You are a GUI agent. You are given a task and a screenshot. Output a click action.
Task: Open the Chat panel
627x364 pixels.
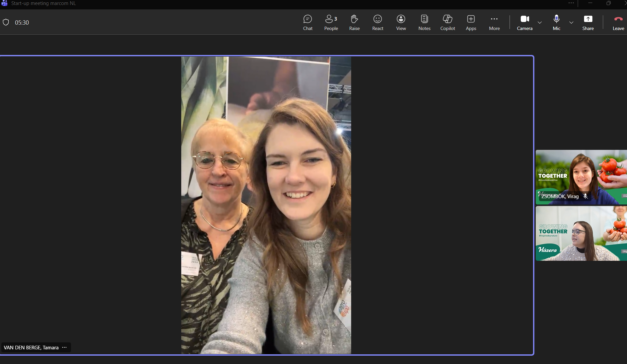tap(308, 22)
